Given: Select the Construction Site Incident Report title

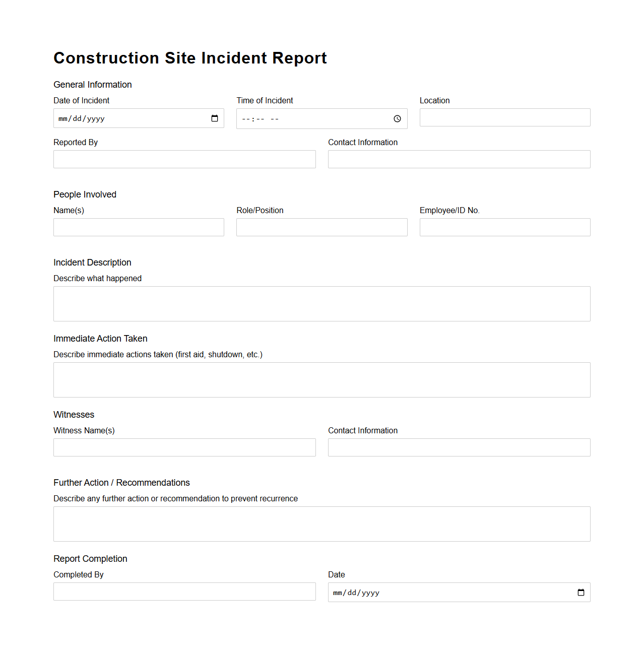Looking at the screenshot, I should (190, 58).
